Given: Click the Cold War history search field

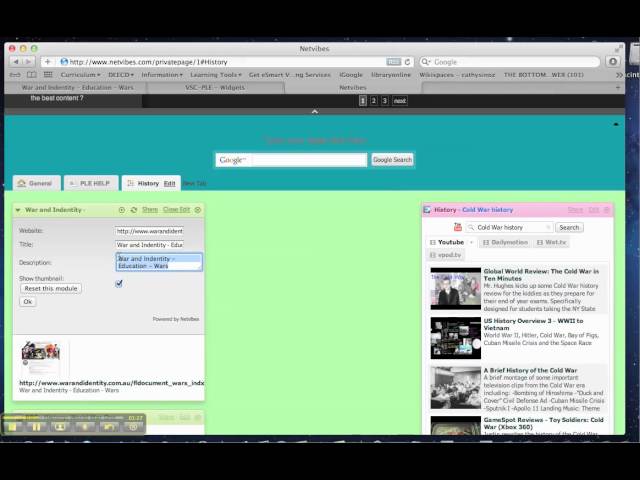Looking at the screenshot, I should point(510,227).
